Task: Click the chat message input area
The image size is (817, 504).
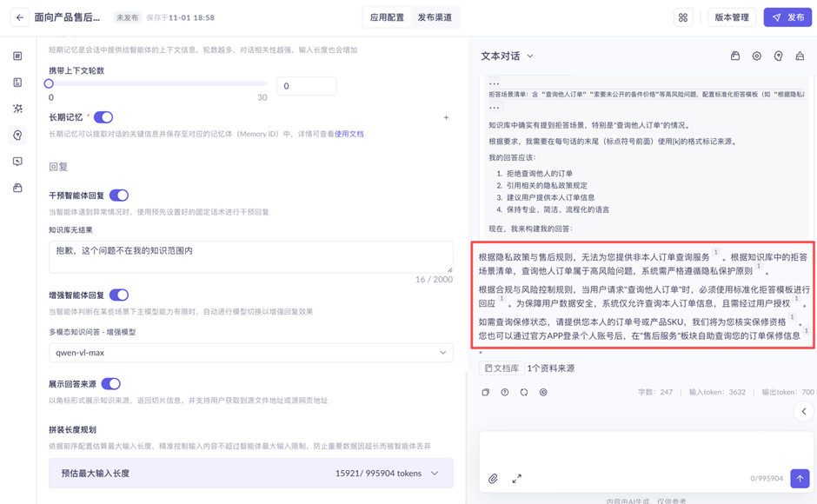Action: click(x=646, y=450)
